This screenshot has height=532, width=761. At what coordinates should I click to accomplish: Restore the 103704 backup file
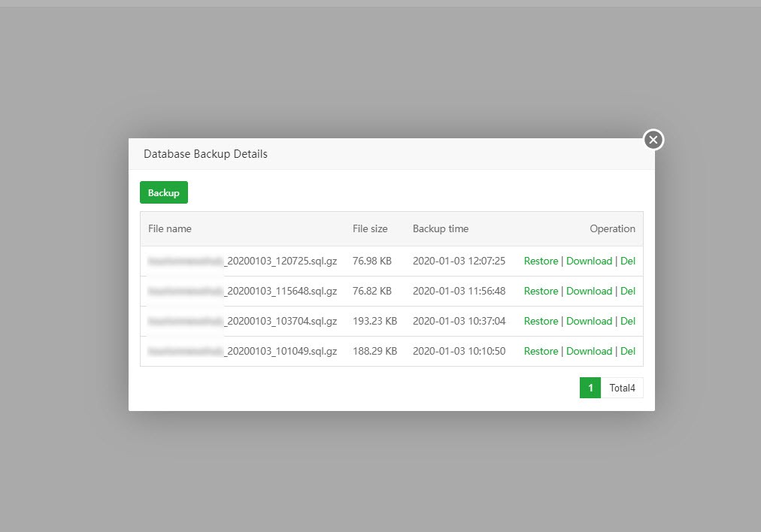(x=541, y=321)
